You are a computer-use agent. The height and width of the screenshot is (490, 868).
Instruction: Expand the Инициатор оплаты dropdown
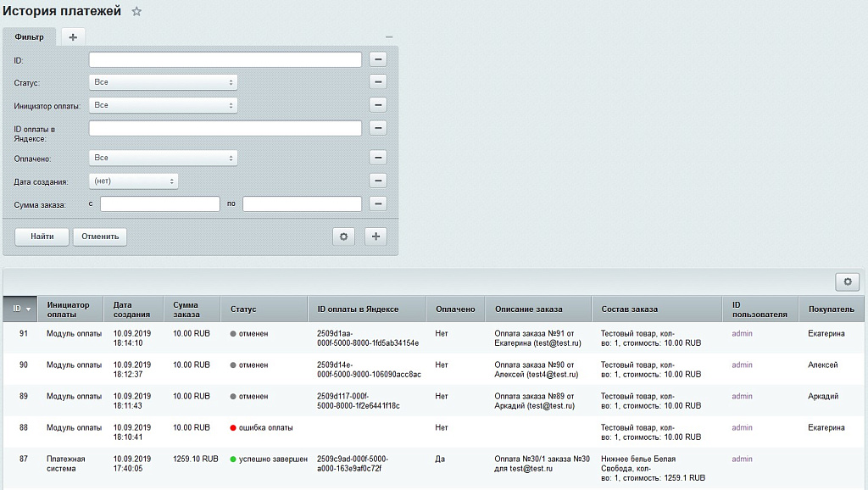click(x=163, y=105)
